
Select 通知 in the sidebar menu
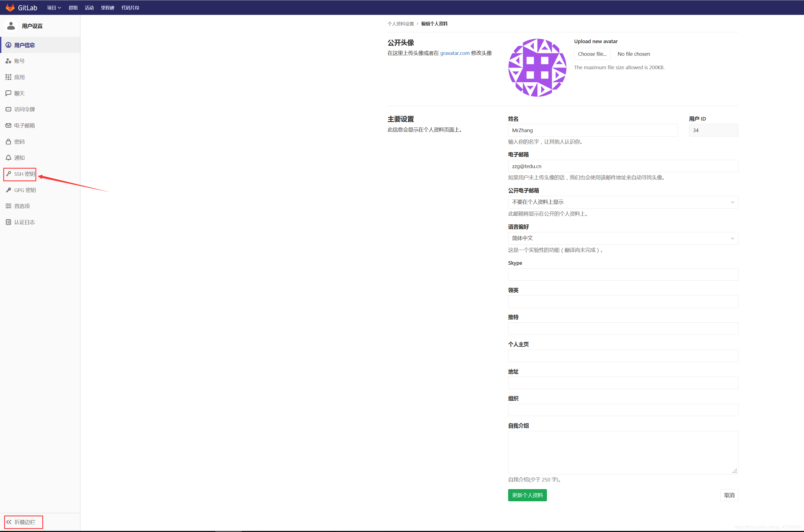(x=40, y=158)
